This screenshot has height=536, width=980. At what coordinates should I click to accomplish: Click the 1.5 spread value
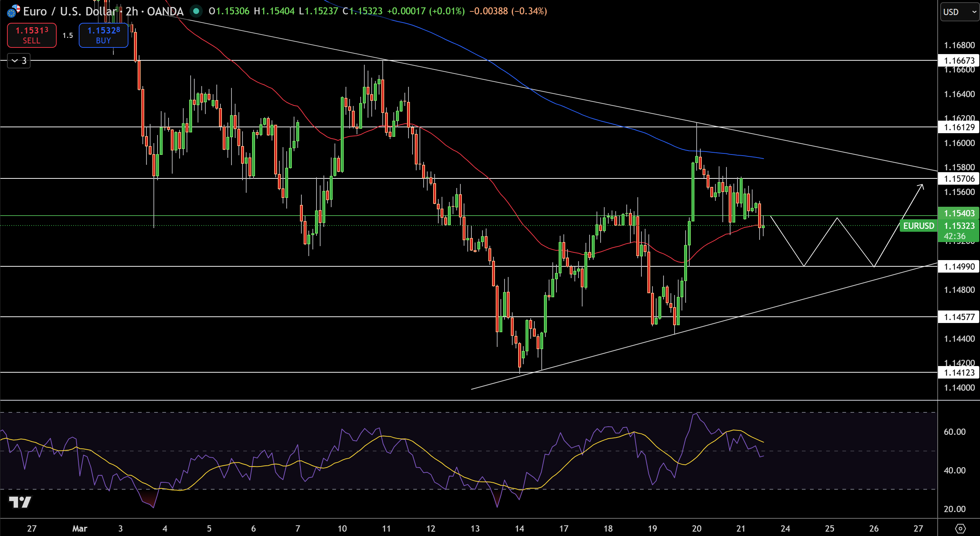coord(68,35)
